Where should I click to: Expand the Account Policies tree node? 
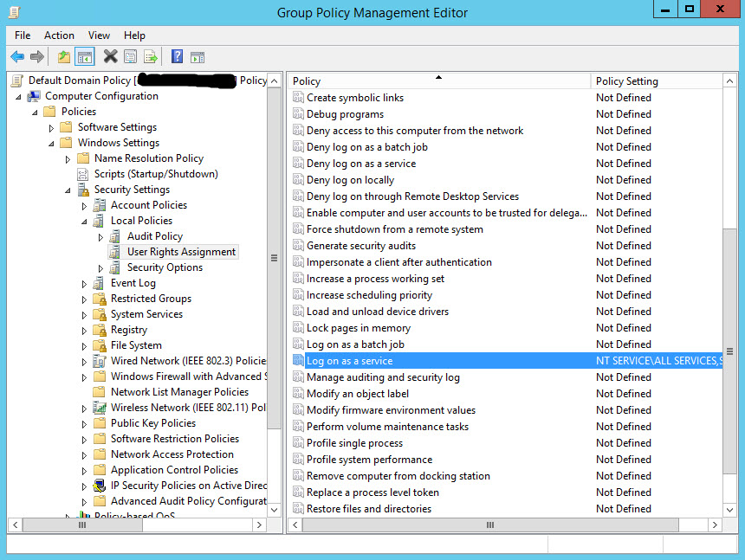pos(84,205)
